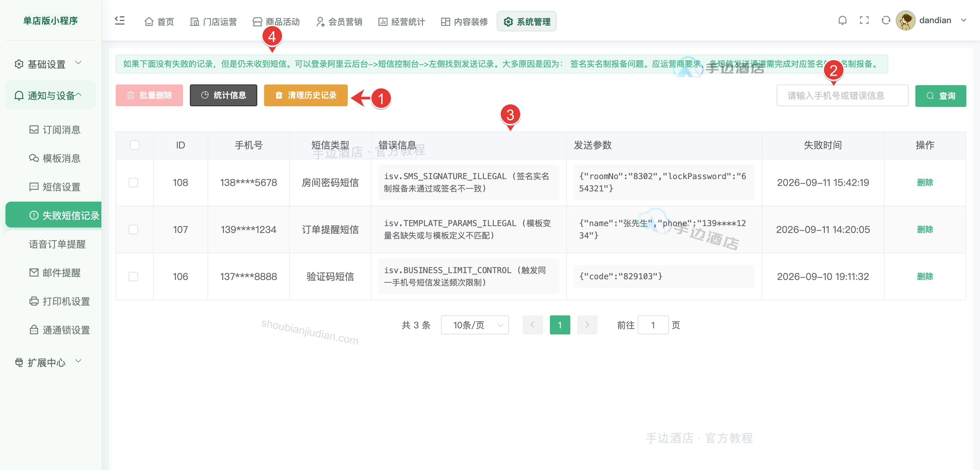Collapse the 通知与设备 sidebar group
Image resolution: width=980 pixels, height=470 pixels.
click(51, 95)
